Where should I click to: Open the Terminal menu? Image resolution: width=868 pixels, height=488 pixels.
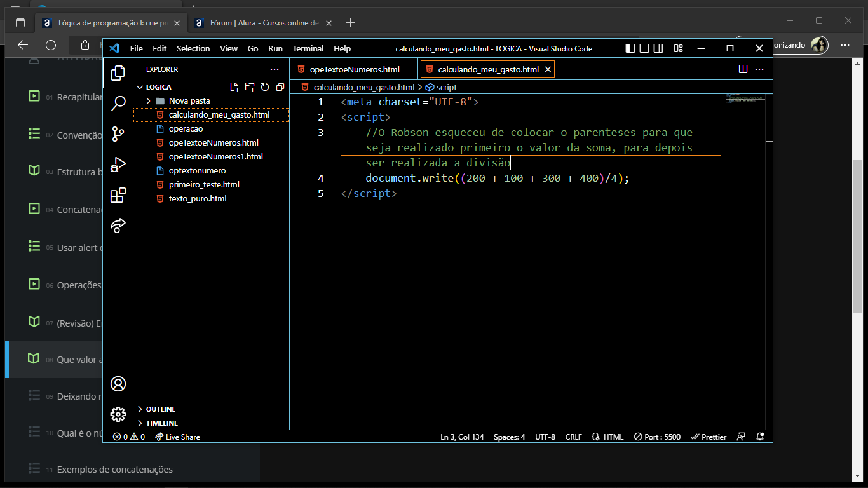[x=308, y=48]
